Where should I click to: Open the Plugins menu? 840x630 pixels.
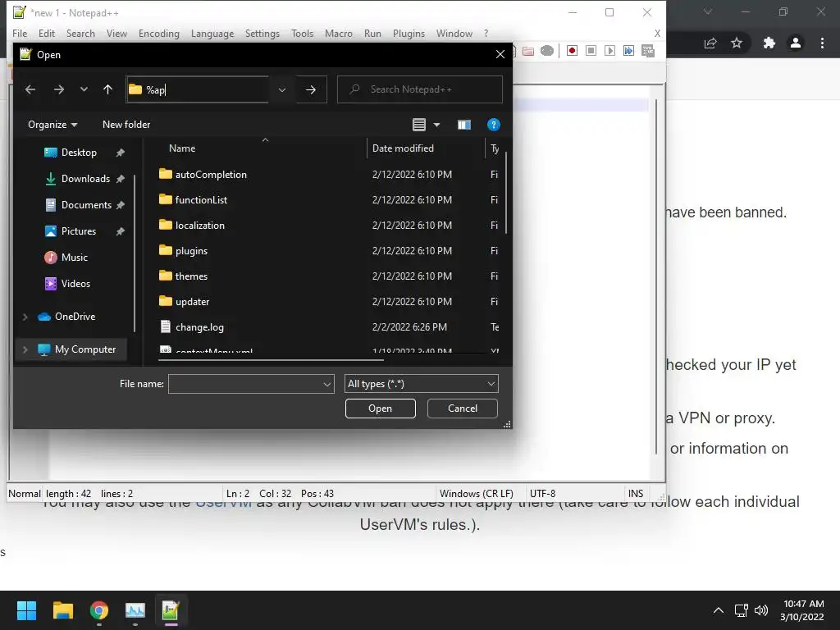(x=409, y=33)
